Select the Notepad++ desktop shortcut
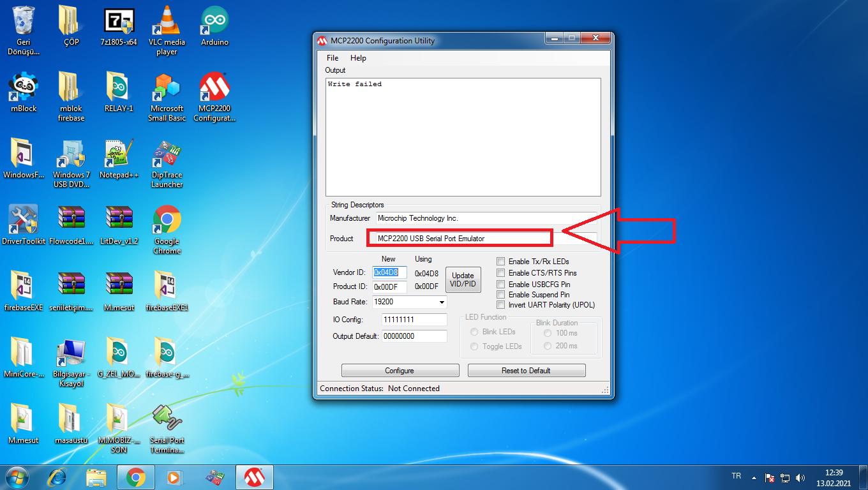This screenshot has height=490, width=868. (x=119, y=160)
